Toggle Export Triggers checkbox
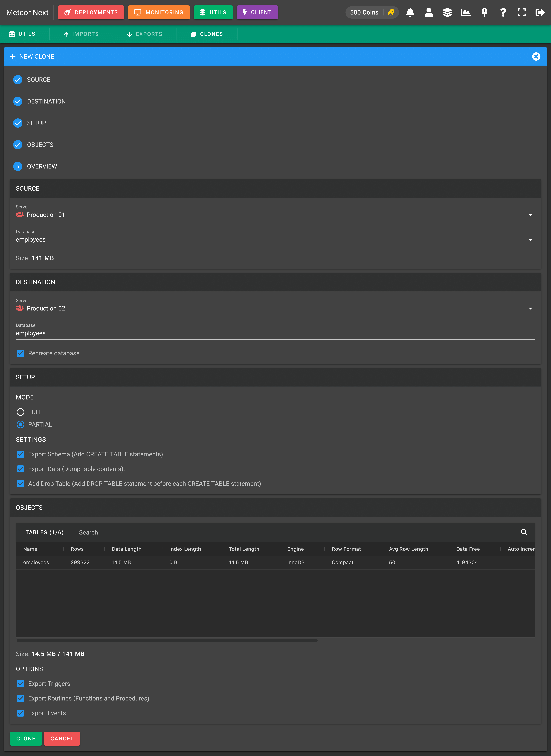This screenshot has width=551, height=756. (20, 684)
